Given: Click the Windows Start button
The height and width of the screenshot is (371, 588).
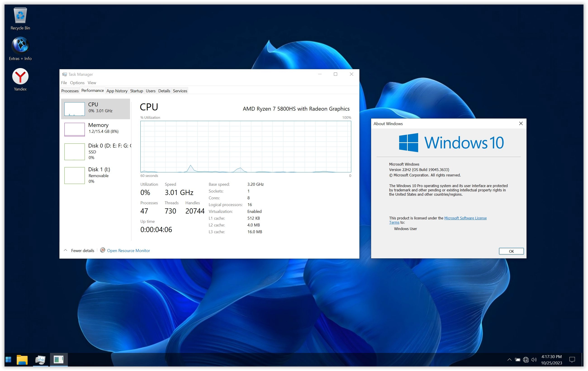Looking at the screenshot, I should pyautogui.click(x=9, y=359).
